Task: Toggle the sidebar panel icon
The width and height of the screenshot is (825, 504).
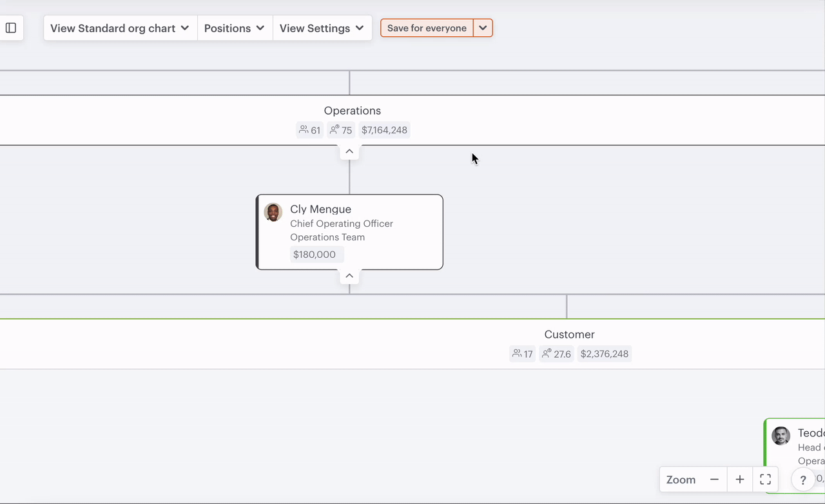Action: pos(11,28)
